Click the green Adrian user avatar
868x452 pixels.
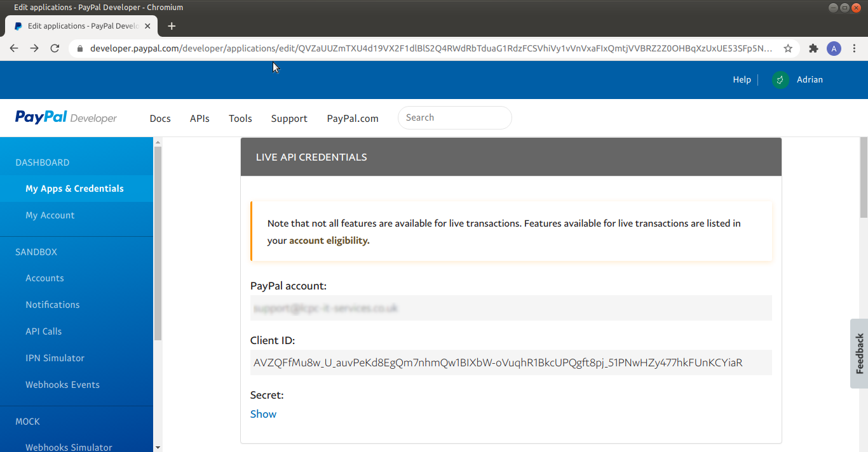780,80
